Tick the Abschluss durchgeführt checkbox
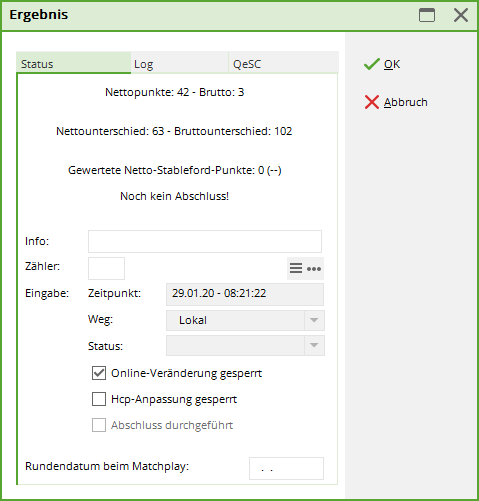The width and height of the screenshot is (479, 501). 99,425
